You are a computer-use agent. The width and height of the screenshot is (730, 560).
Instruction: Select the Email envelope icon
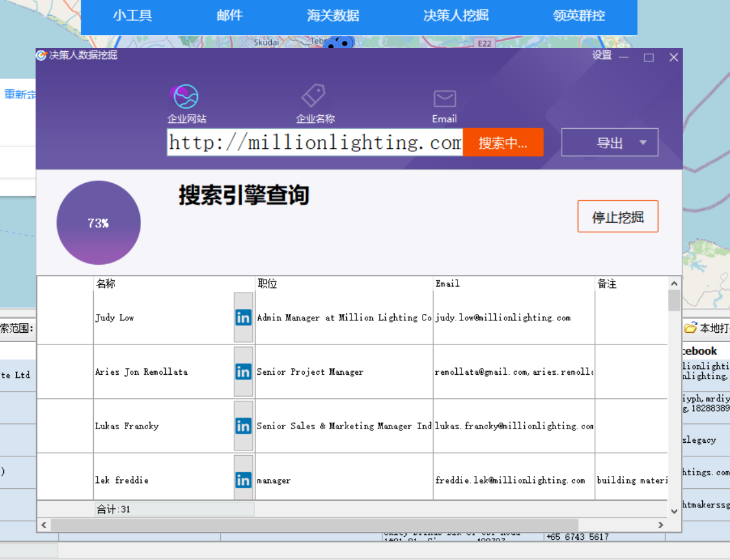(x=445, y=98)
